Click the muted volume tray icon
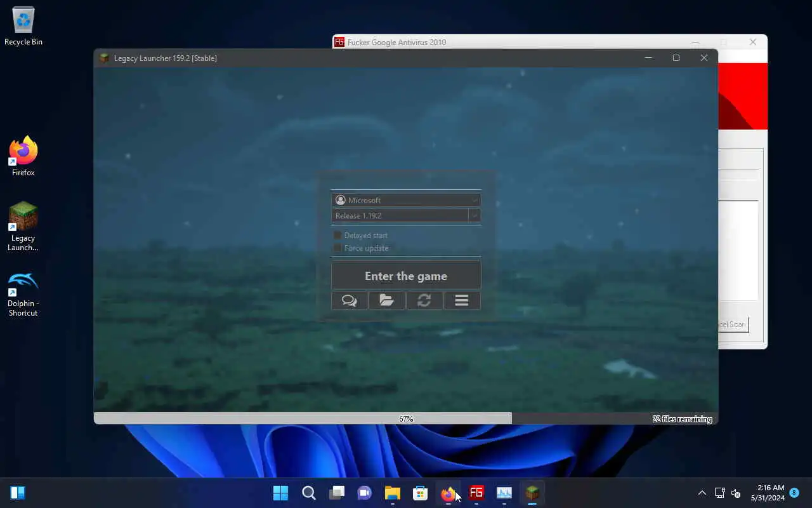Viewport: 812px width, 508px height. pyautogui.click(x=737, y=493)
